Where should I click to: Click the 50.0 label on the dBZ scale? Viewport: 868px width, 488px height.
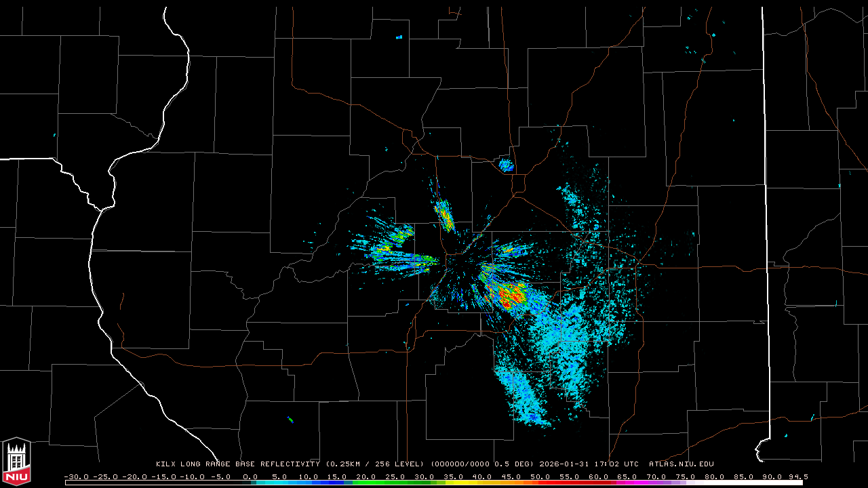coord(540,476)
